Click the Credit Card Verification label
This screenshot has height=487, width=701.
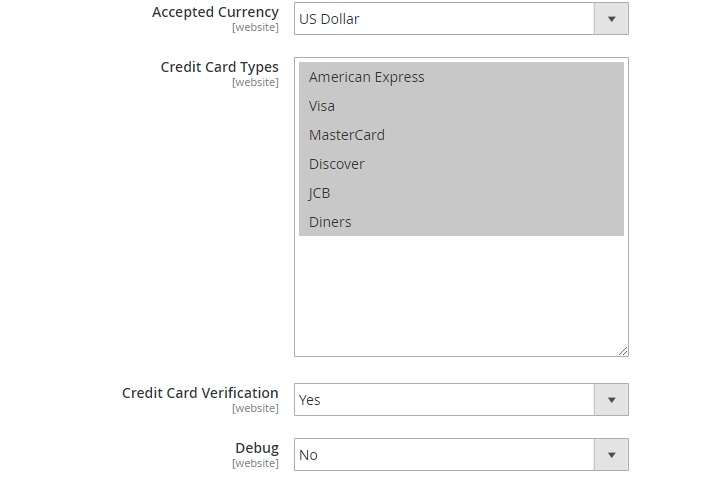200,393
